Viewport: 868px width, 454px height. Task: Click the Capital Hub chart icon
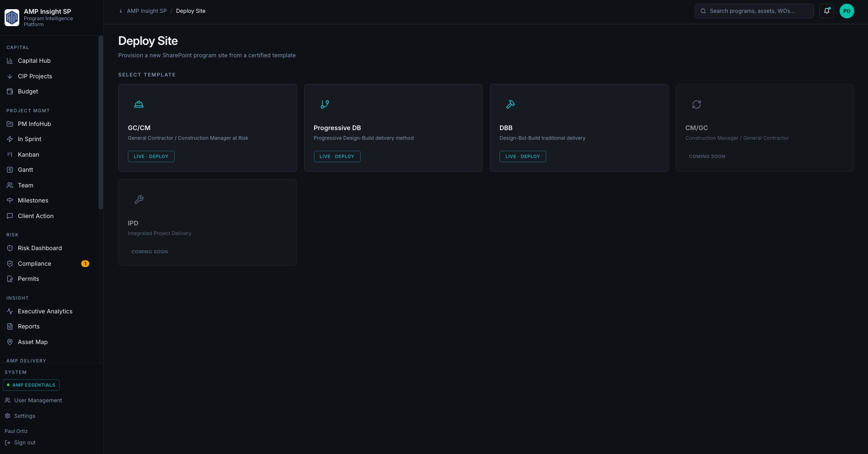(x=10, y=60)
